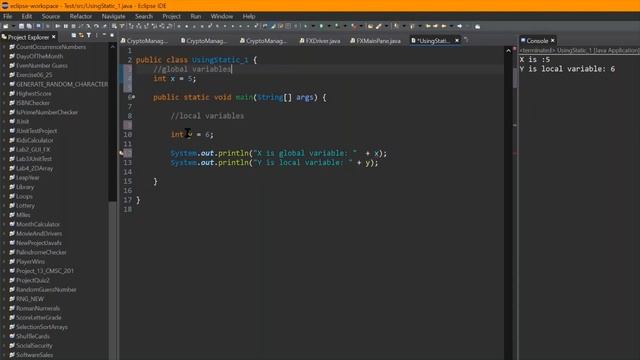Open the Source menu

51,16
